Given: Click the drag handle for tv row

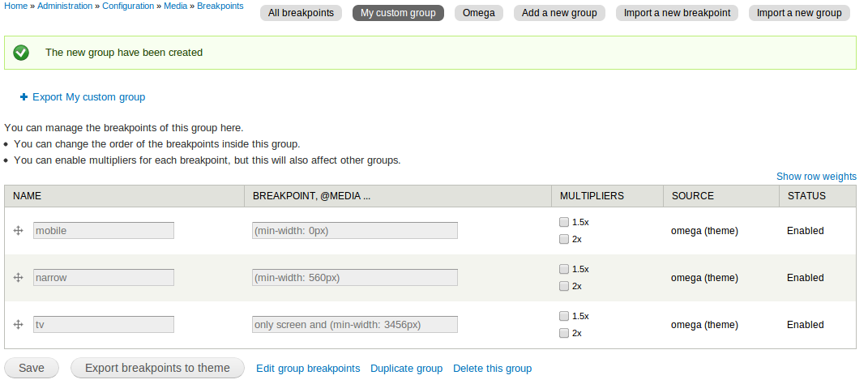Looking at the screenshot, I should tap(19, 325).
